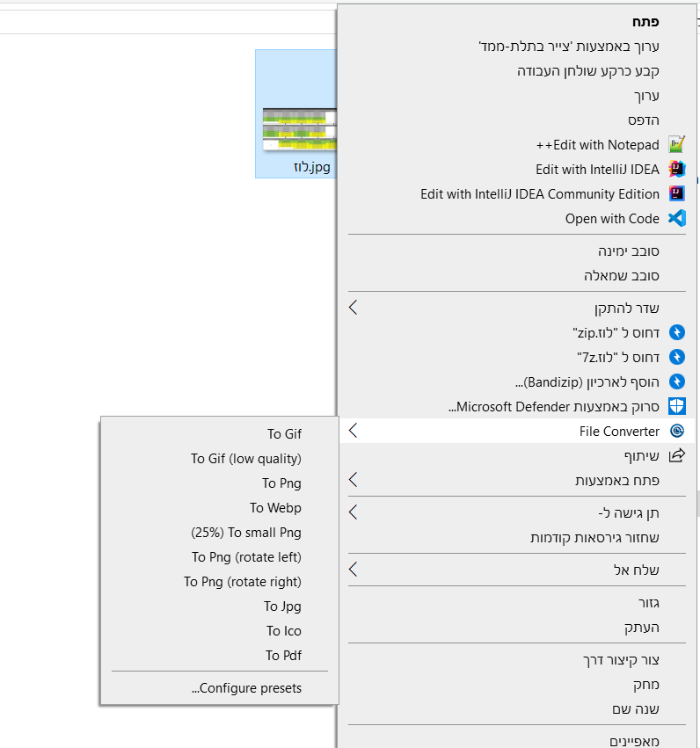The height and width of the screenshot is (748, 700).
Task: Click Bandizip icon for compress to 7z
Action: [x=676, y=357]
